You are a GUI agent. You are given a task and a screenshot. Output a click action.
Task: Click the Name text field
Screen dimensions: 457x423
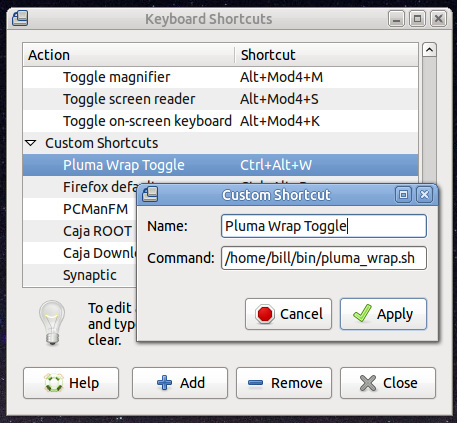pyautogui.click(x=324, y=226)
